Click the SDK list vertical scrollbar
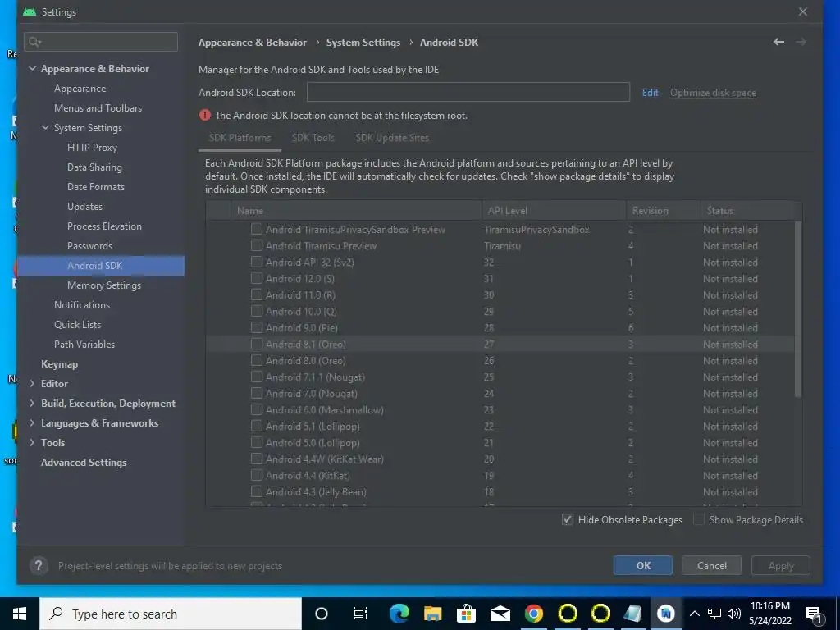 click(797, 308)
